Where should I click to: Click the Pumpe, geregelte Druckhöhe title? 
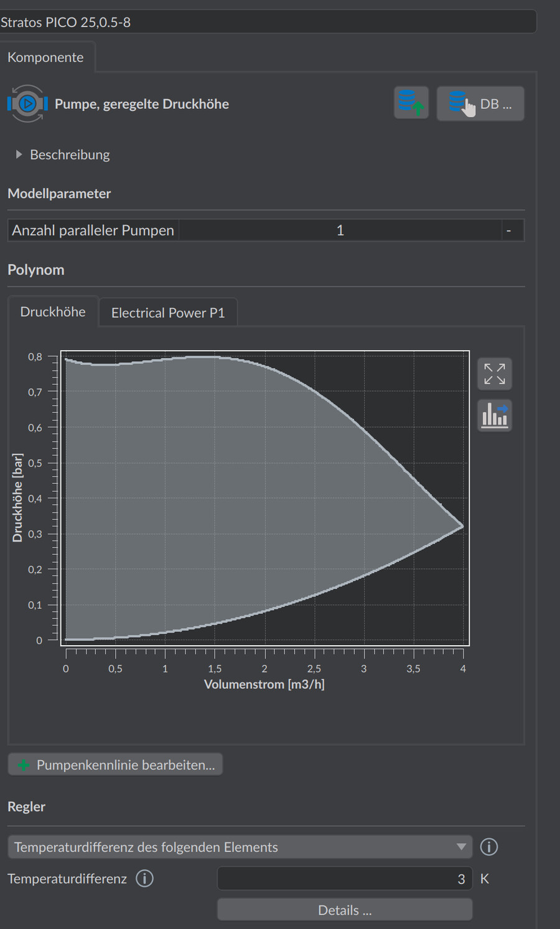click(x=142, y=104)
